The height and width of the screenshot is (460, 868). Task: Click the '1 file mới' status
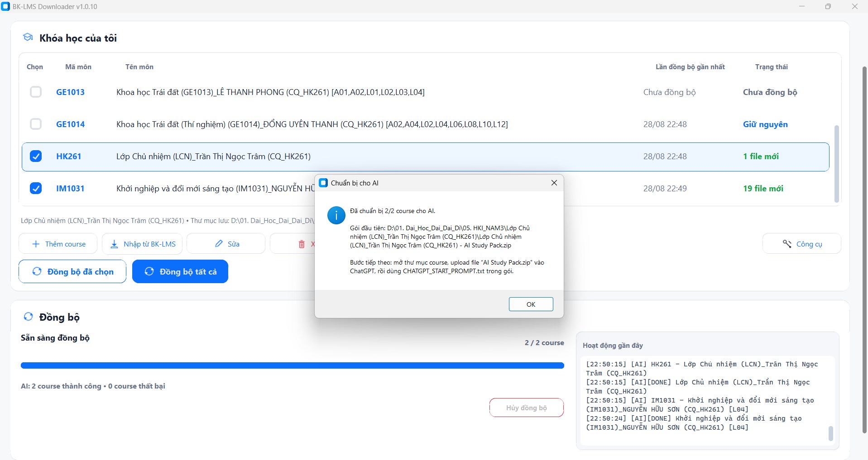pyautogui.click(x=761, y=156)
